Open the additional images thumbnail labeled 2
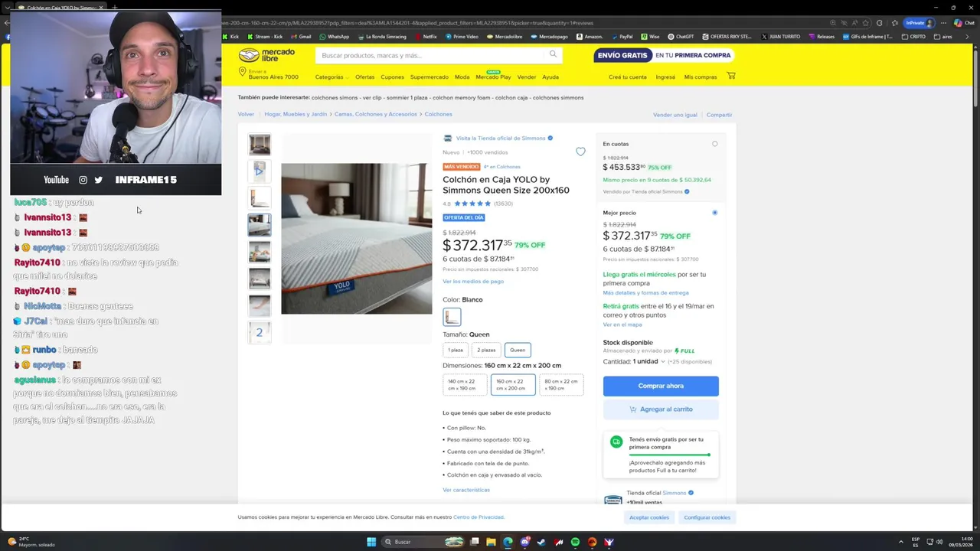980x551 pixels. [260, 332]
